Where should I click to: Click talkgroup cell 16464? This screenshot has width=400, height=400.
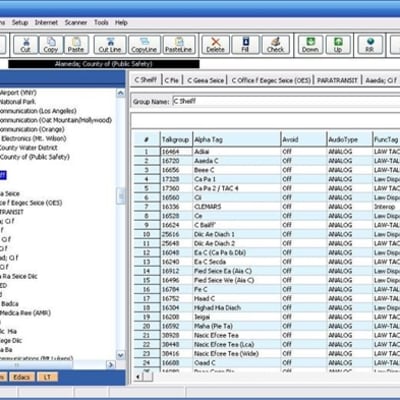[176, 152]
